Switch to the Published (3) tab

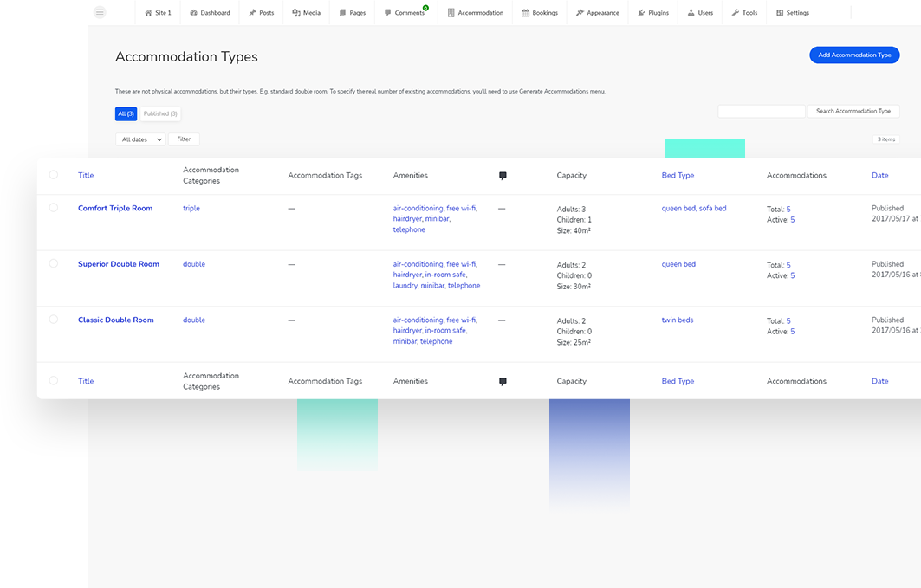[x=160, y=114]
